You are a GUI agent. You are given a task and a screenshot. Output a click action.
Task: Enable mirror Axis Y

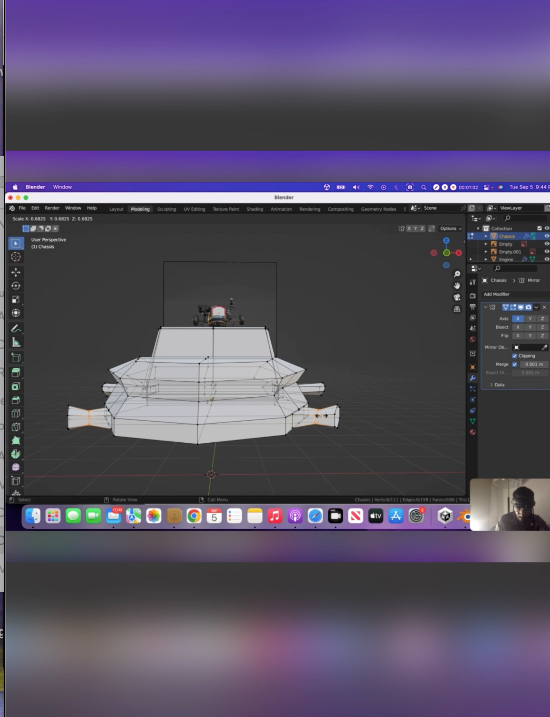[530, 318]
